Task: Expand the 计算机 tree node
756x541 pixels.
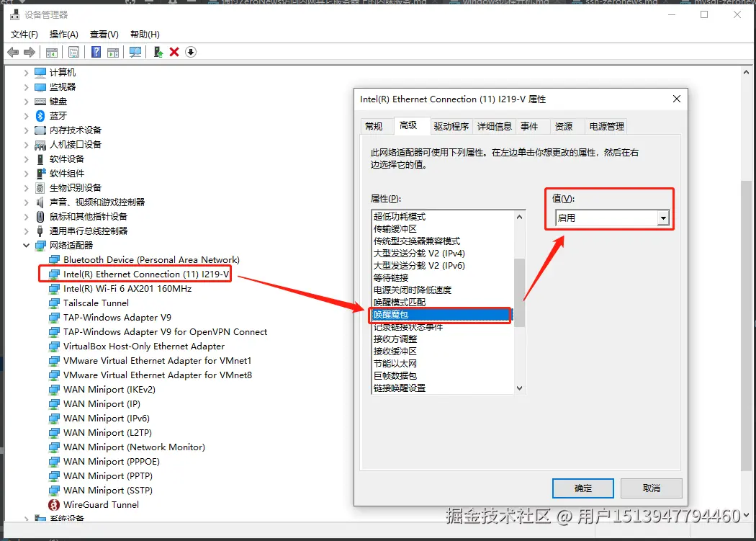Action: [27, 73]
